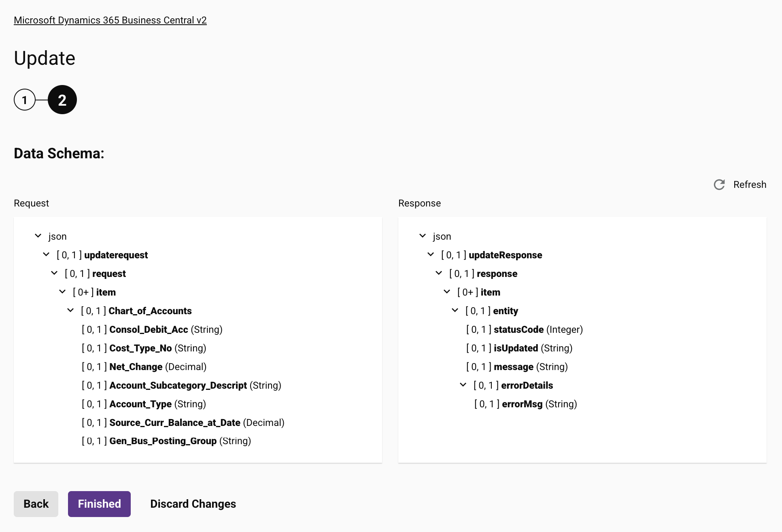This screenshot has height=532, width=782.
Task: Select Source_Curr_Balance_at_Date field
Action: point(183,423)
